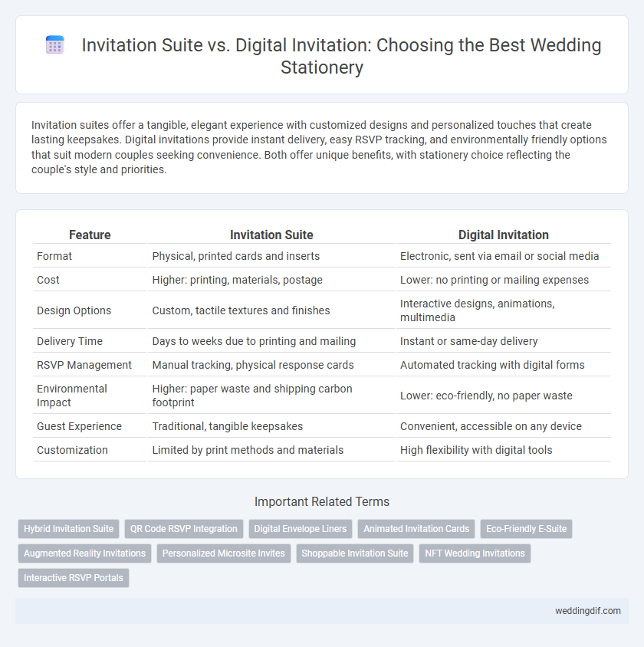Open the QR Code RSVP Integration tag
This screenshot has width=644, height=647.
(183, 529)
